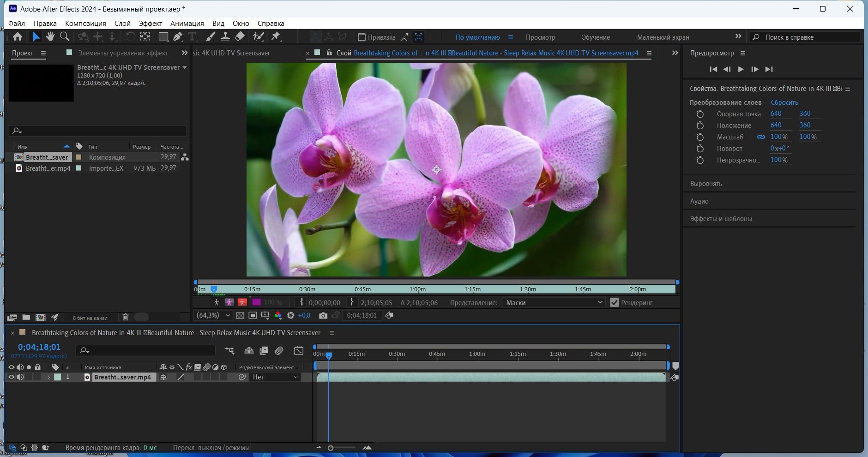This screenshot has height=457, width=868.
Task: Select the Hand tool in toolbar
Action: tap(50, 37)
